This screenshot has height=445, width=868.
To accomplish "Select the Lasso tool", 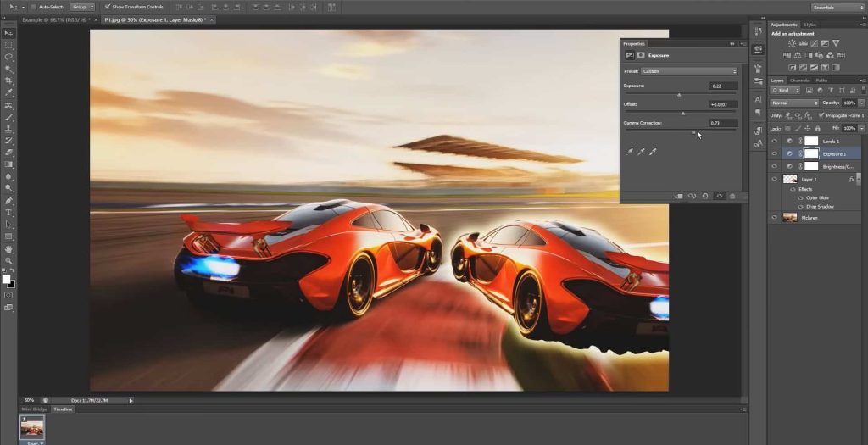I will coord(8,57).
